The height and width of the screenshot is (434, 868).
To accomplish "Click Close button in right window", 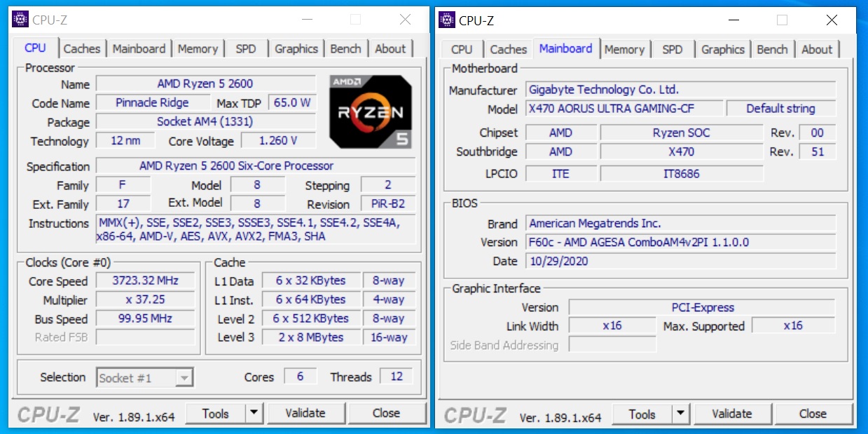I will 813,414.
